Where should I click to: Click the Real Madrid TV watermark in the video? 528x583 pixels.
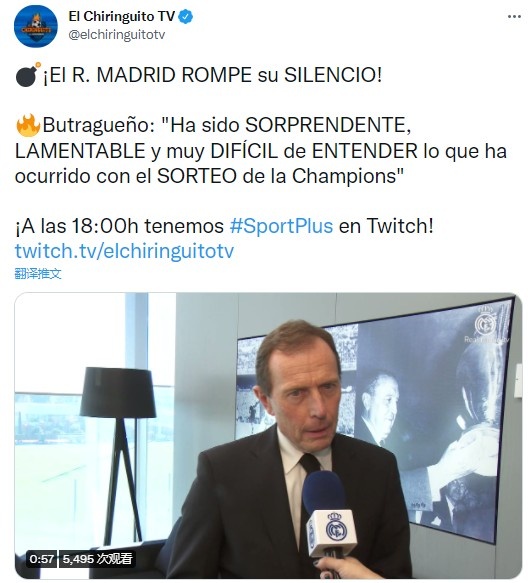click(x=486, y=325)
